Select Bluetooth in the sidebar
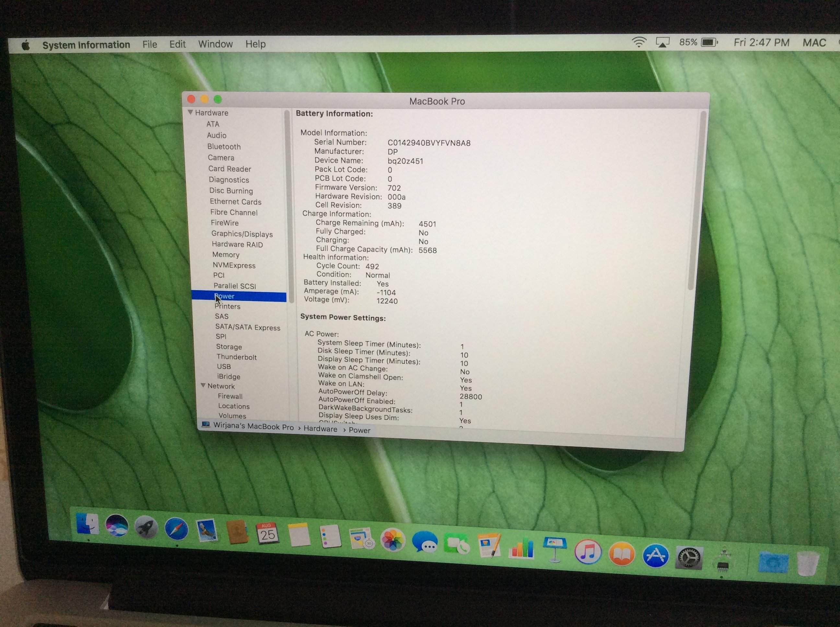 224,146
